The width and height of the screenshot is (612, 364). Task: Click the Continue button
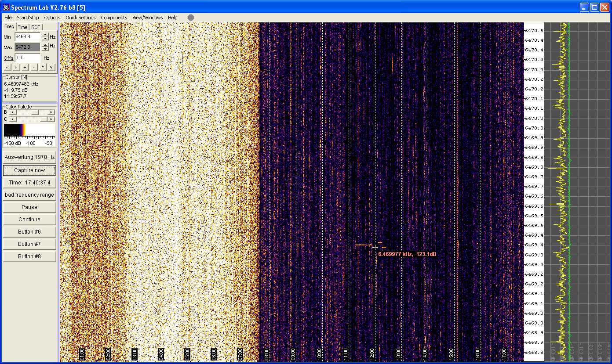[29, 220]
